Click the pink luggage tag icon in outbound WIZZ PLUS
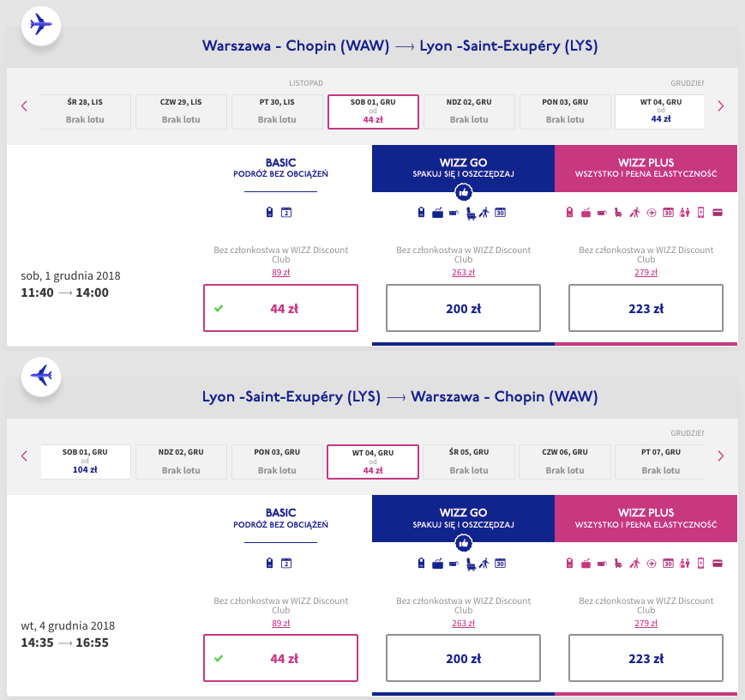 pyautogui.click(x=569, y=212)
